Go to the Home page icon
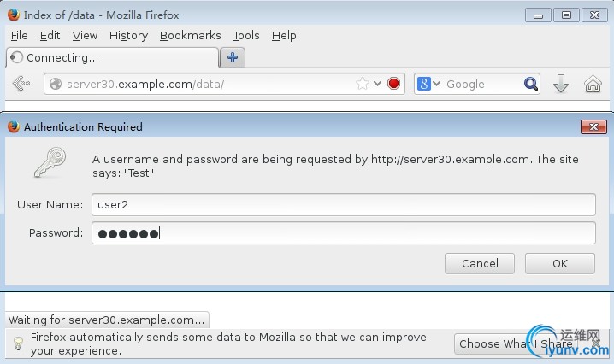614x364 pixels. click(x=592, y=84)
